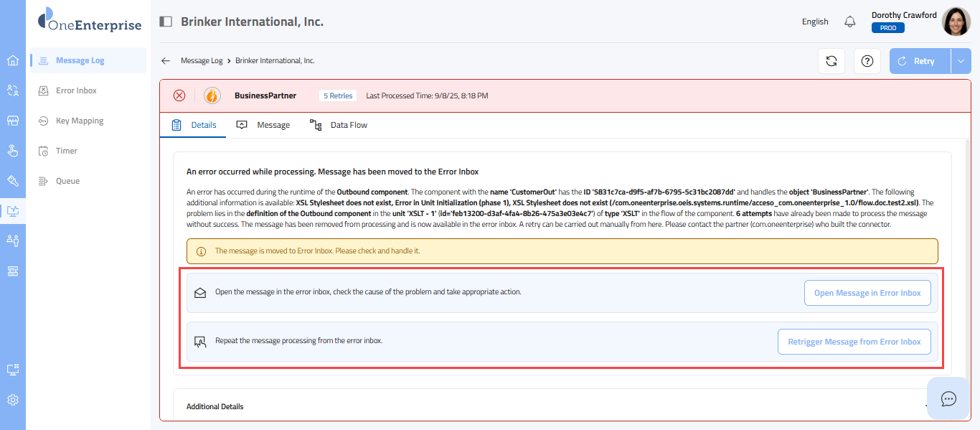Click Retrigger Message from Error Inbox button

[x=854, y=342]
